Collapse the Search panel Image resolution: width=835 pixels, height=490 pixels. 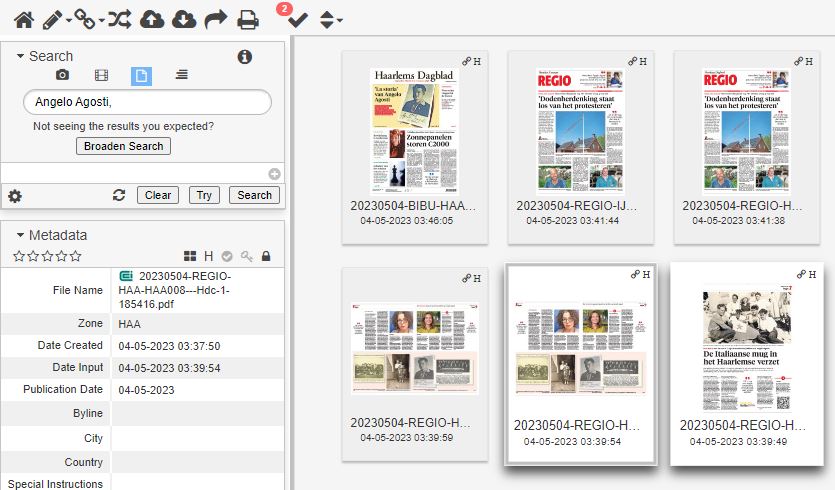pos(20,57)
